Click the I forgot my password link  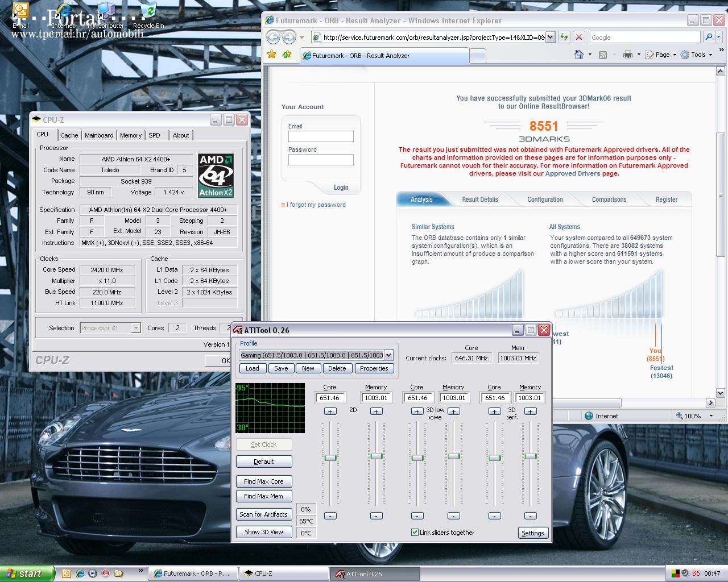[316, 205]
